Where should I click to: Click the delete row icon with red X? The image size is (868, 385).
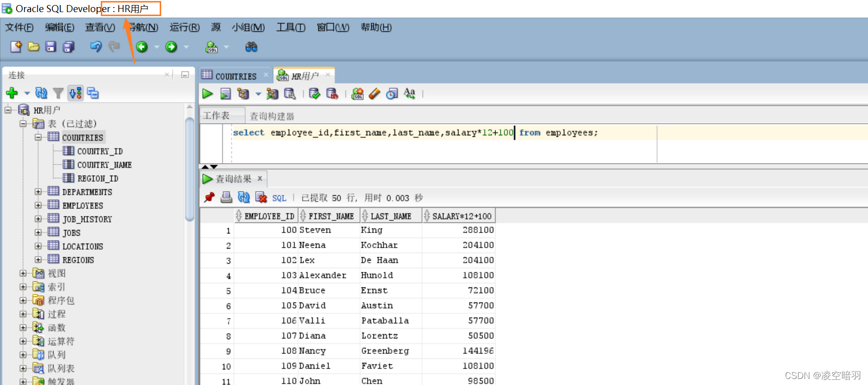click(x=261, y=197)
